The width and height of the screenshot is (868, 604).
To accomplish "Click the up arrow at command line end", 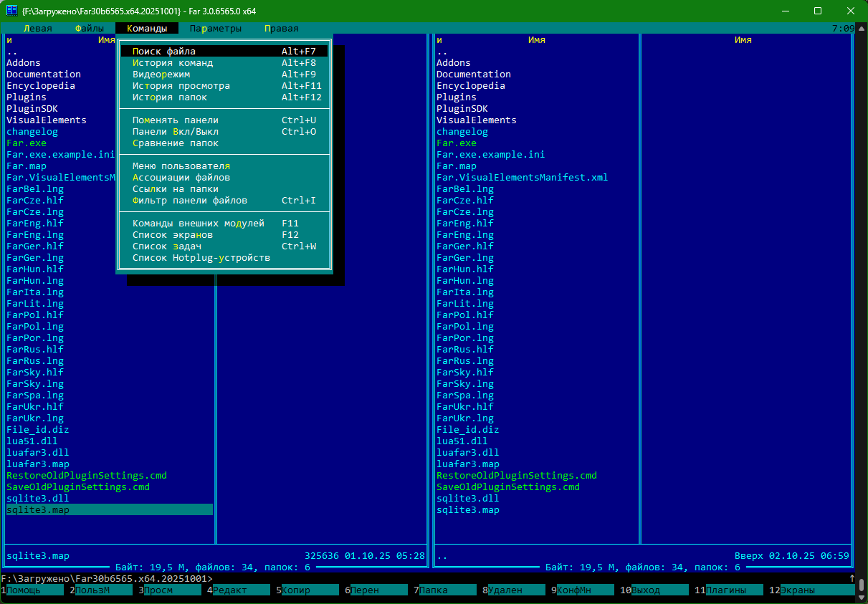I will point(852,578).
